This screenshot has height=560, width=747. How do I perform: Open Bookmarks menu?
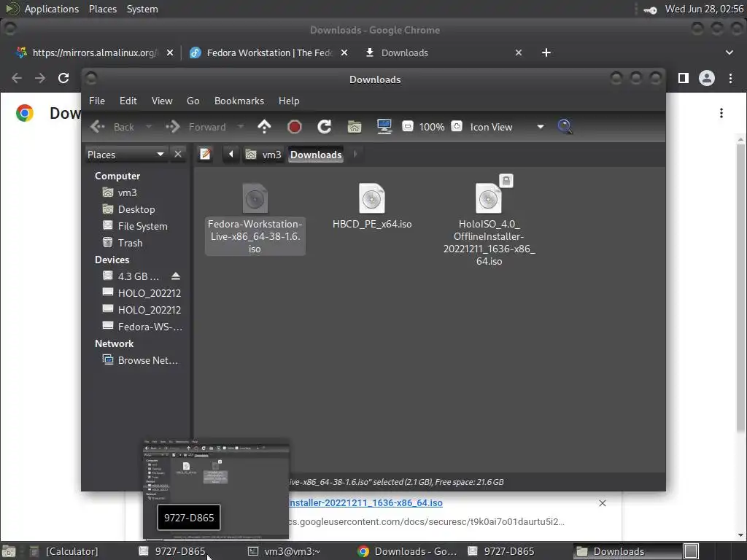tap(239, 101)
